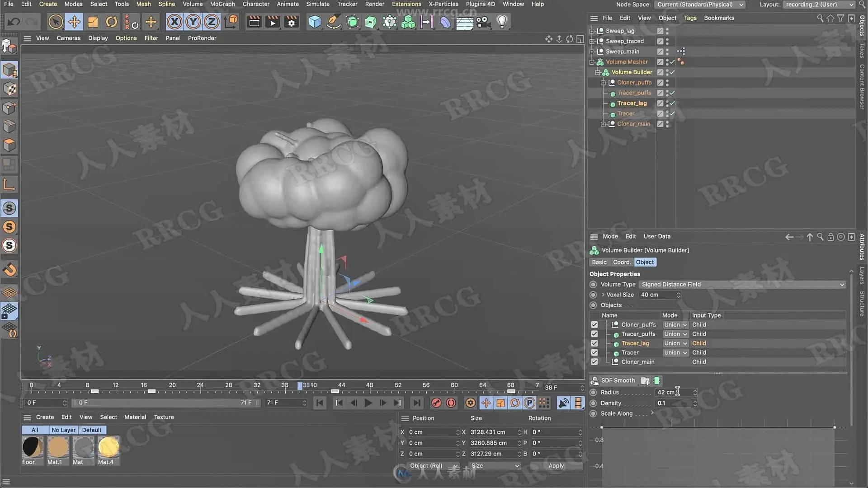Click Record Active Objects button

436,403
